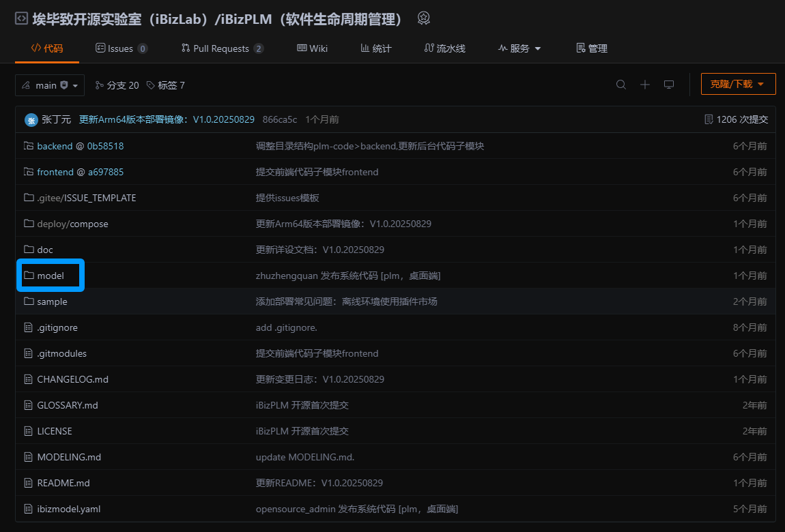The width and height of the screenshot is (785, 532).
Task: Open latest commit 更新Arm64版本部署镜像 message
Action: pyautogui.click(x=167, y=119)
